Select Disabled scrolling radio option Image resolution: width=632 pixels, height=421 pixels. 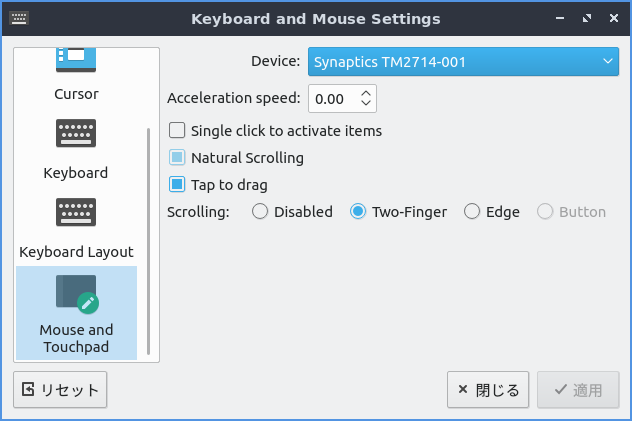(260, 211)
